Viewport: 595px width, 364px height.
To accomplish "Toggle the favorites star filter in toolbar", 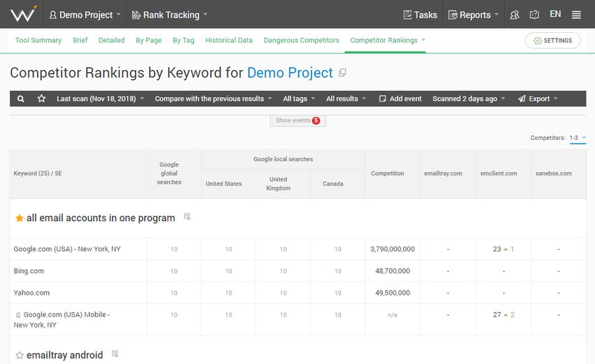I will tap(41, 99).
